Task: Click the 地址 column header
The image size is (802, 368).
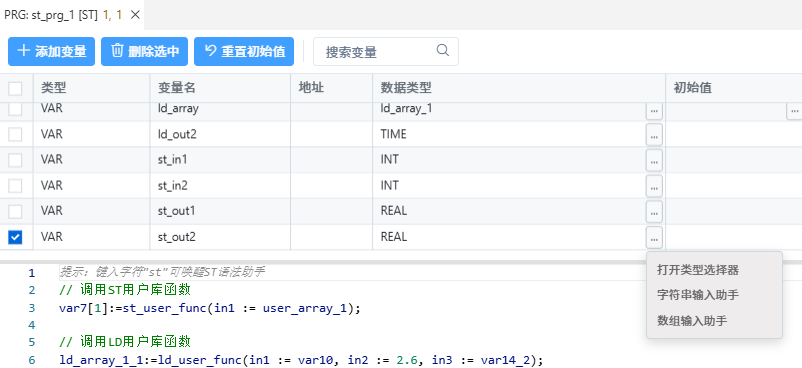Action: click(x=331, y=88)
